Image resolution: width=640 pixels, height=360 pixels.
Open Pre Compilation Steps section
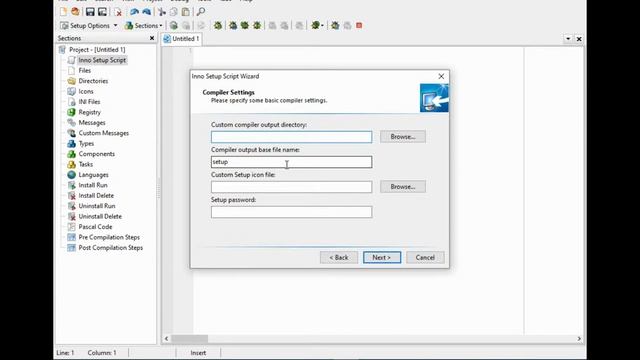click(x=109, y=237)
